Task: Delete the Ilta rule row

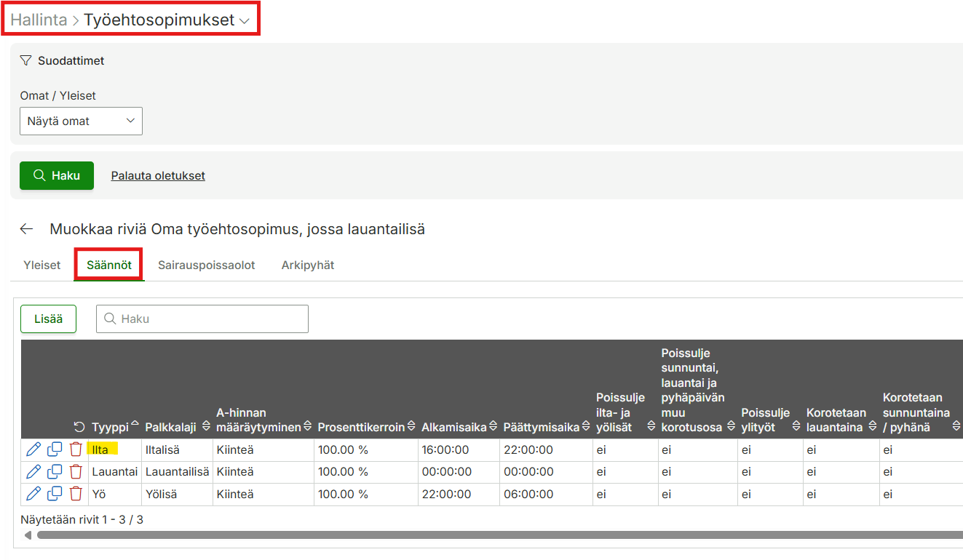Action: [76, 449]
